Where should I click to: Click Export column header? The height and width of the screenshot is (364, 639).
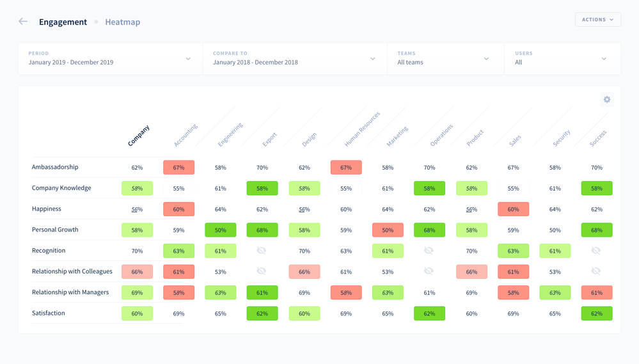[270, 139]
